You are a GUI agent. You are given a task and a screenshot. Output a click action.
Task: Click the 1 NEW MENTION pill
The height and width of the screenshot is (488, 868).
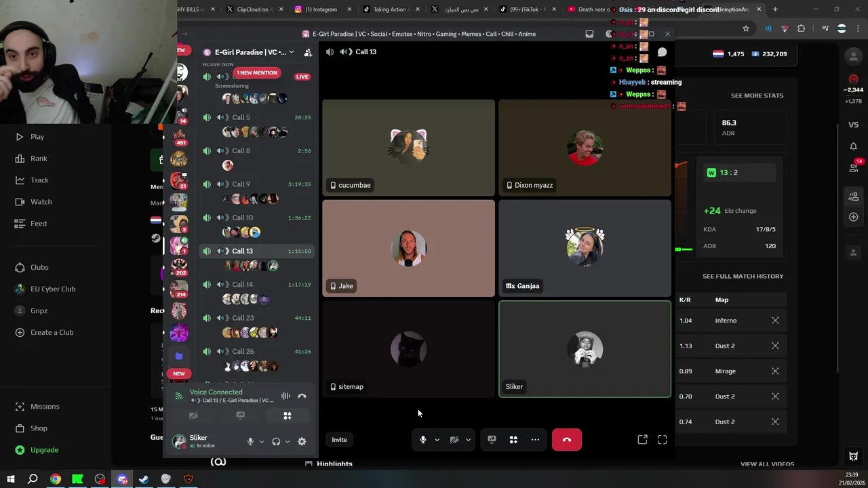[256, 73]
